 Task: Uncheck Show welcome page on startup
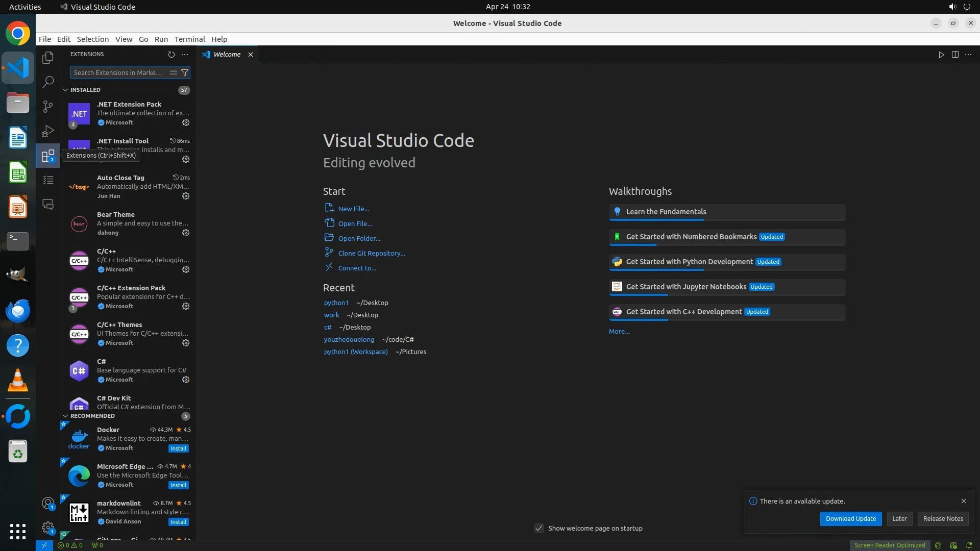coord(539,528)
